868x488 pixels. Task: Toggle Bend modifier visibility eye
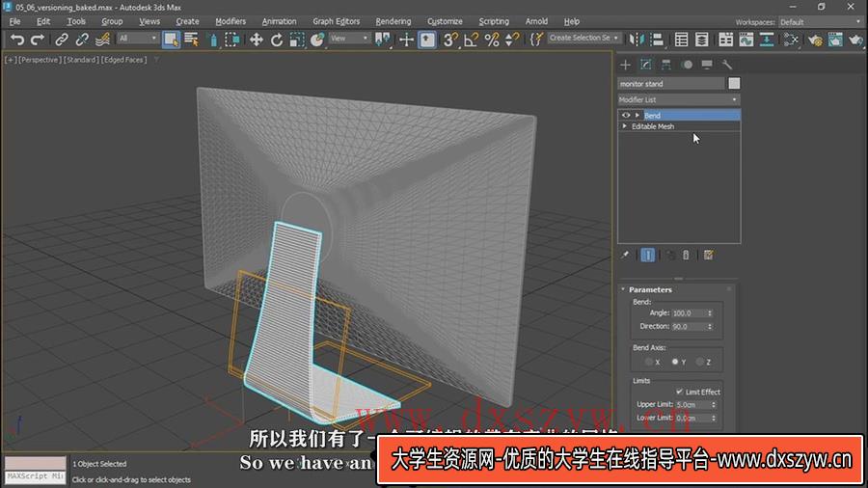tap(626, 115)
